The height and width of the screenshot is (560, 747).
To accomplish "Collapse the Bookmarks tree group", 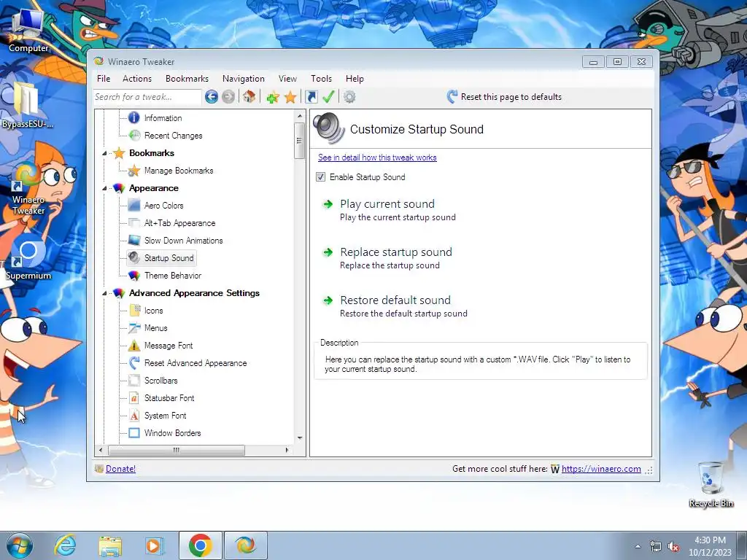I will click(x=104, y=153).
